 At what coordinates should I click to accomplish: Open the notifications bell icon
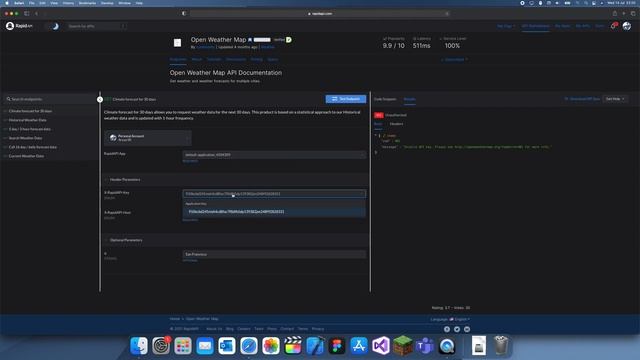coord(613,26)
